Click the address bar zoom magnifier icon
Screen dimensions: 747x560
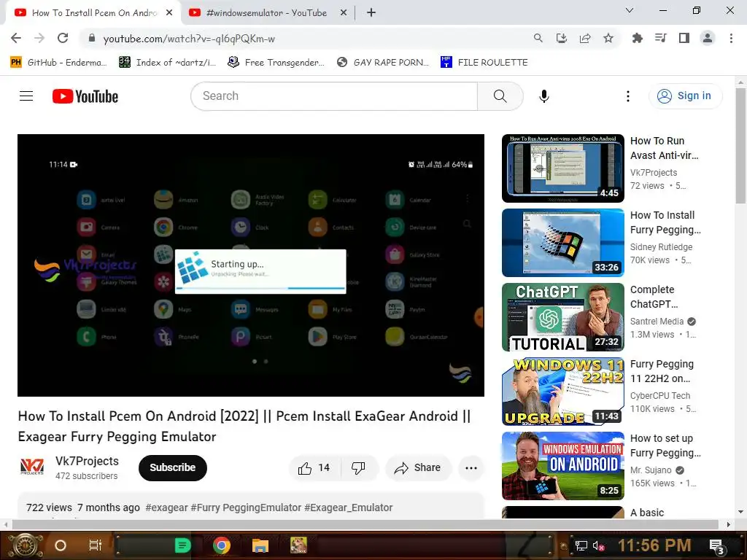pyautogui.click(x=538, y=38)
